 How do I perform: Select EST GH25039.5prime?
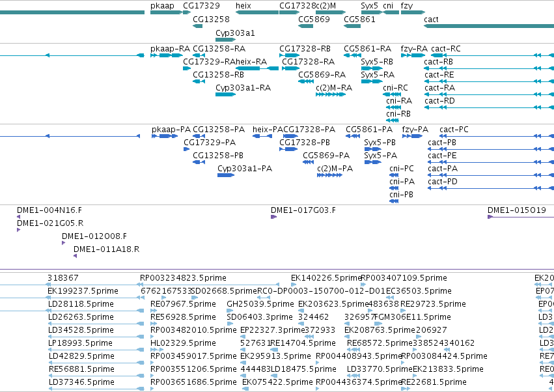pyautogui.click(x=229, y=311)
